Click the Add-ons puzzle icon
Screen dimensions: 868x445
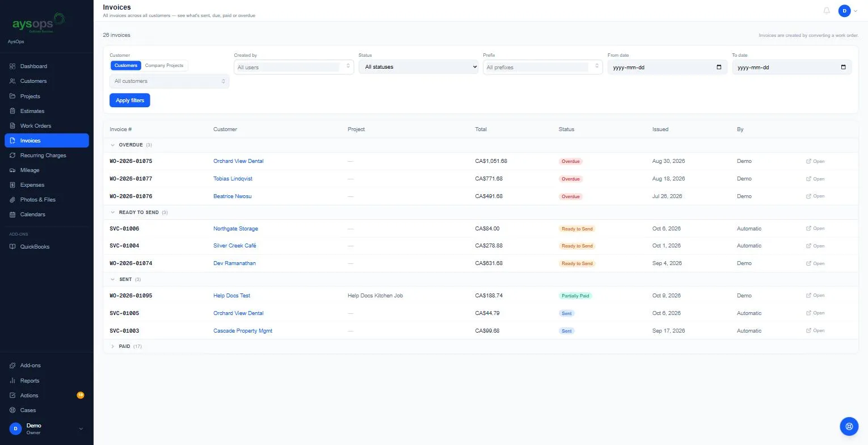click(x=12, y=366)
